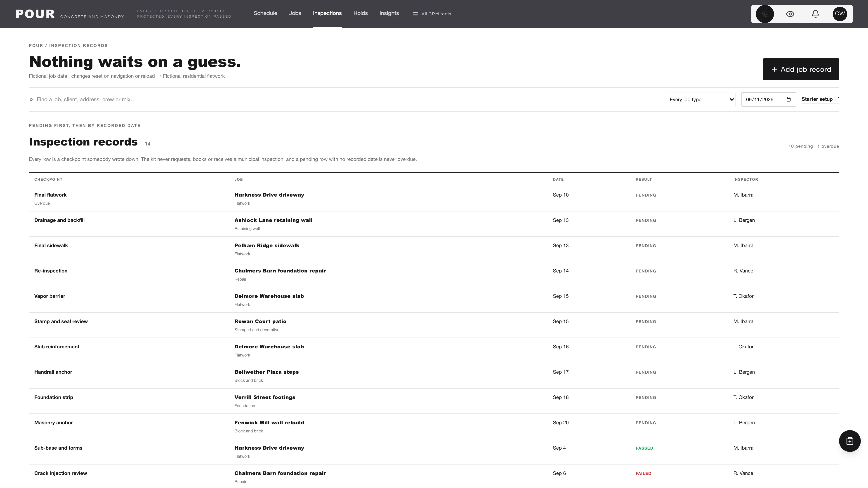868x488 pixels.
Task: Click the 09/11/2026 date field
Action: pos(768,99)
